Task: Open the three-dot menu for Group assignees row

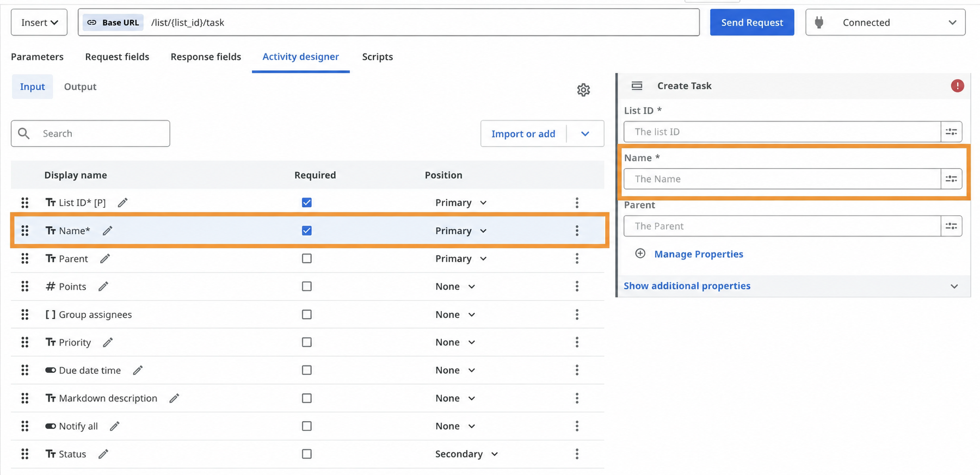Action: (x=577, y=314)
